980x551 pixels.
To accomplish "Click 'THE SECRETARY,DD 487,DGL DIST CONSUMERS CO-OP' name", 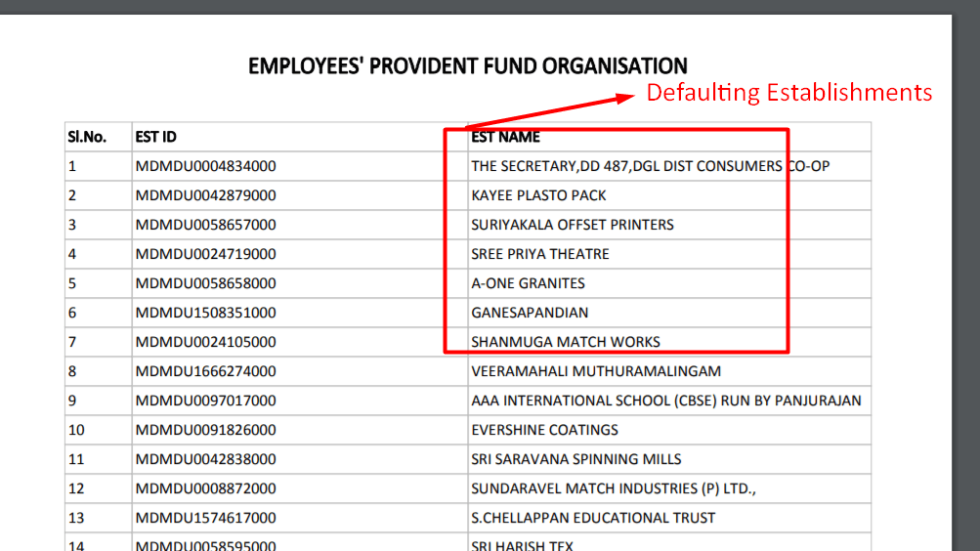I will click(650, 166).
